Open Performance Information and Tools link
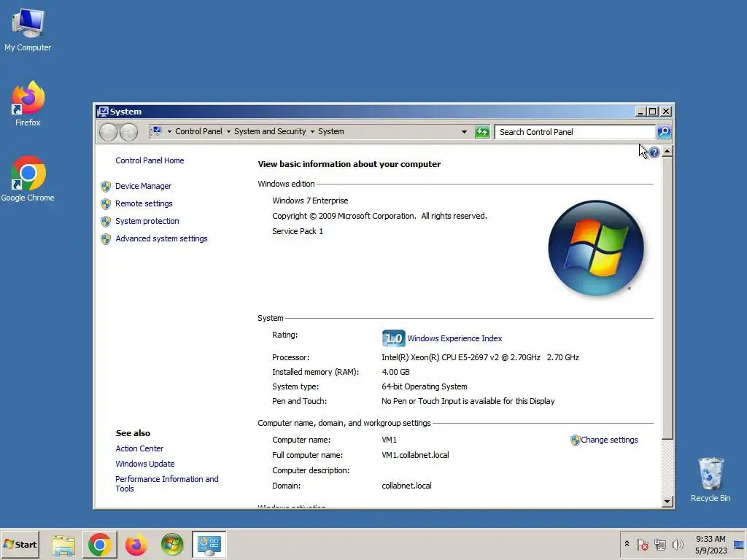The width and height of the screenshot is (747, 560). tap(167, 484)
